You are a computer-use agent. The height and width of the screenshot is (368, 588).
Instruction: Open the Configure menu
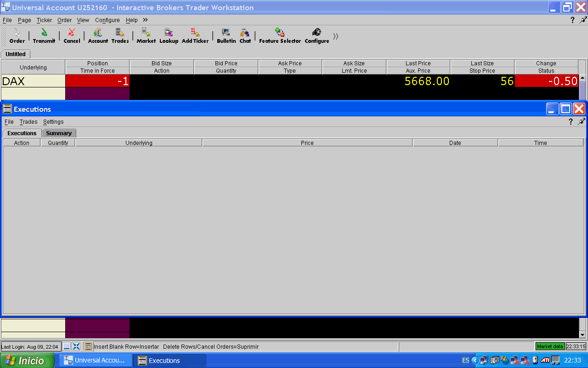(x=107, y=20)
